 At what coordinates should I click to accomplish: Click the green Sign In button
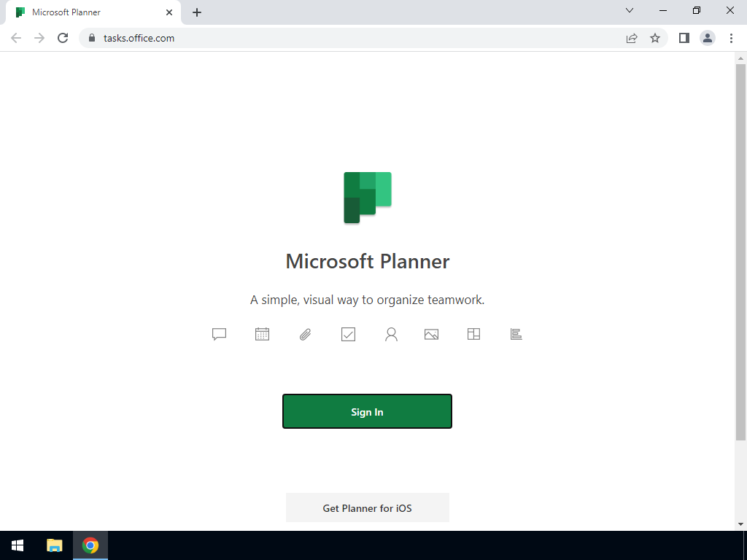click(368, 411)
